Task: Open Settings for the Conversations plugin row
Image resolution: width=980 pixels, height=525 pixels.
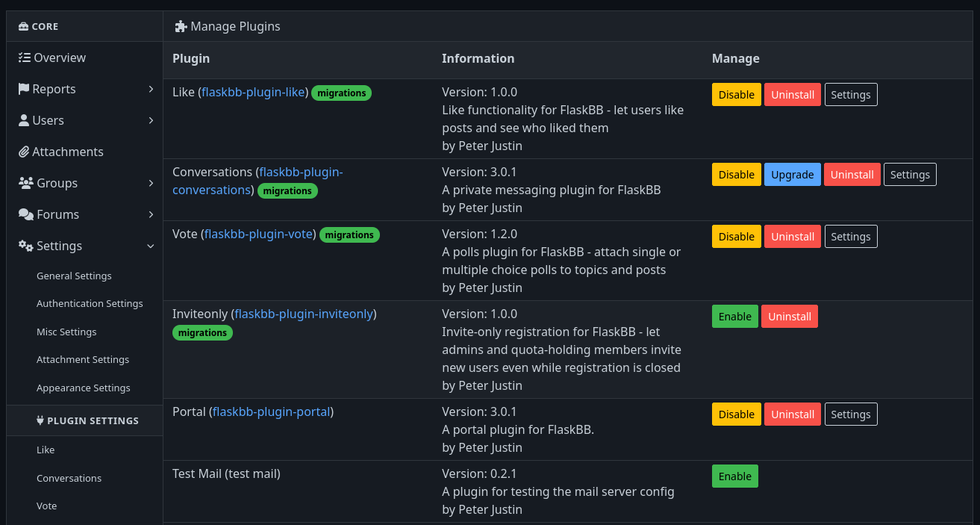Action: click(x=910, y=175)
